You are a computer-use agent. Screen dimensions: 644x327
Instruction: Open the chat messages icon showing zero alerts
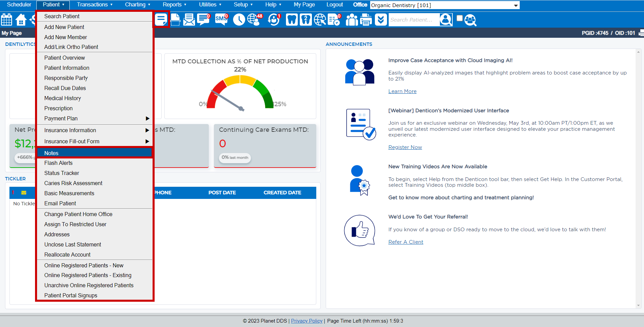(203, 20)
